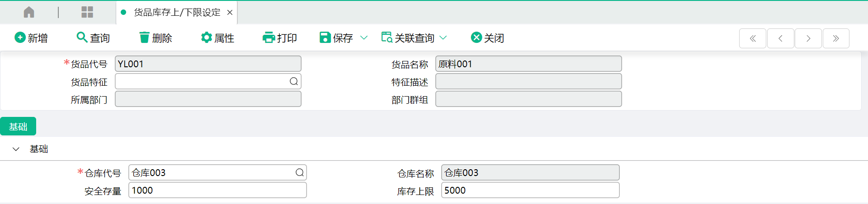868x204 pixels.
Task: Click the 安全存量 input field
Action: (218, 190)
